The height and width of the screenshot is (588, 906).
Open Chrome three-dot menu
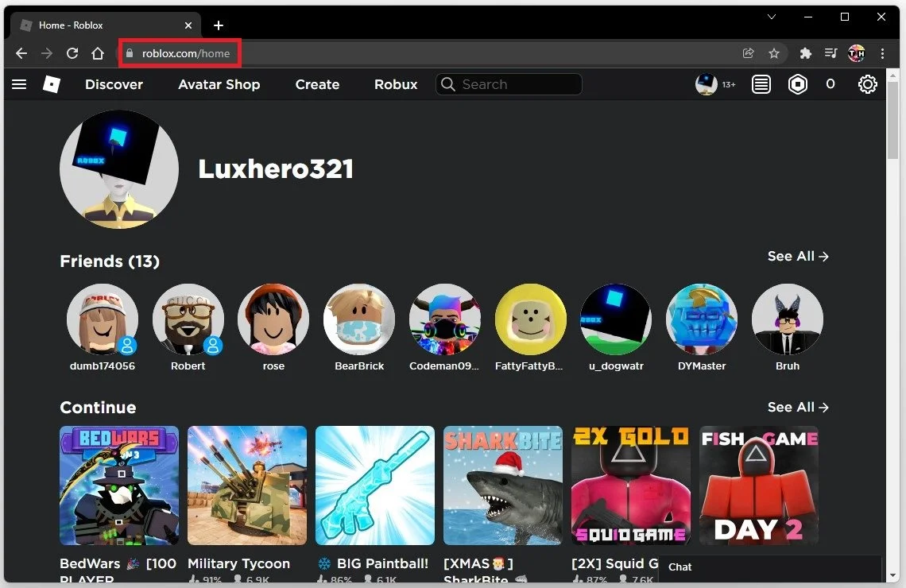[882, 53]
